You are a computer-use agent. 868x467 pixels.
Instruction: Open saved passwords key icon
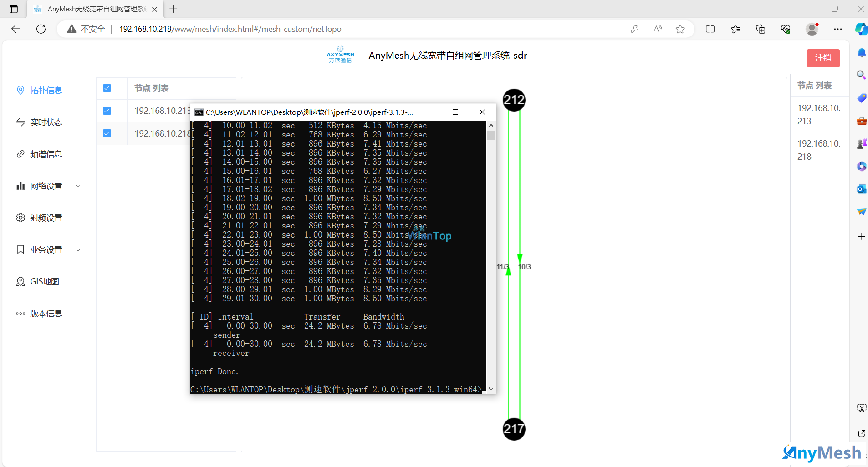click(x=634, y=29)
